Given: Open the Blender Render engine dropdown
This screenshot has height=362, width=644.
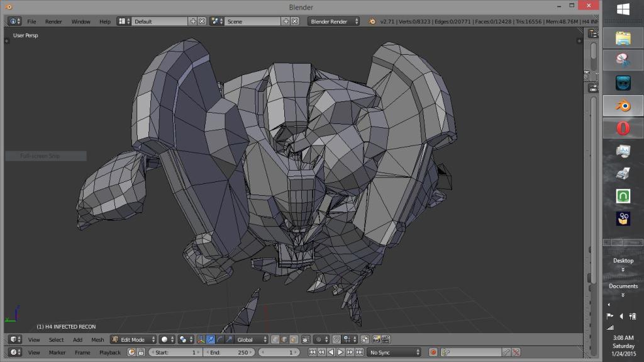Looking at the screenshot, I should [x=333, y=21].
